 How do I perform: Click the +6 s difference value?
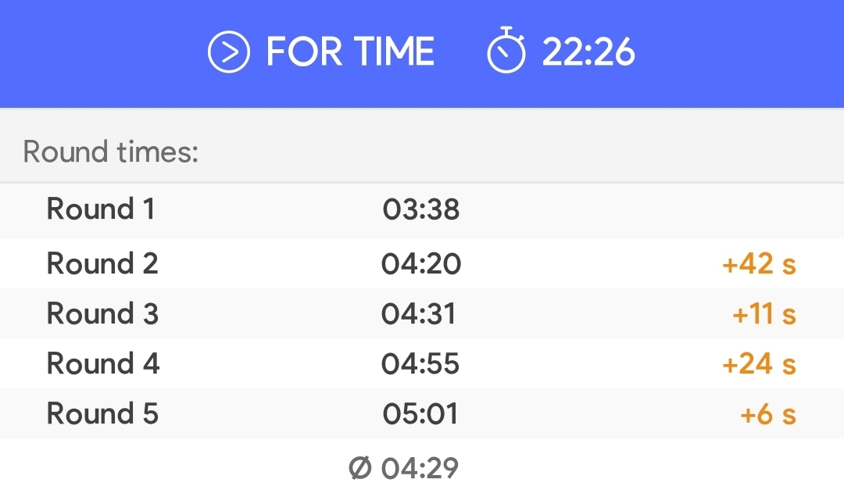pyautogui.click(x=768, y=414)
